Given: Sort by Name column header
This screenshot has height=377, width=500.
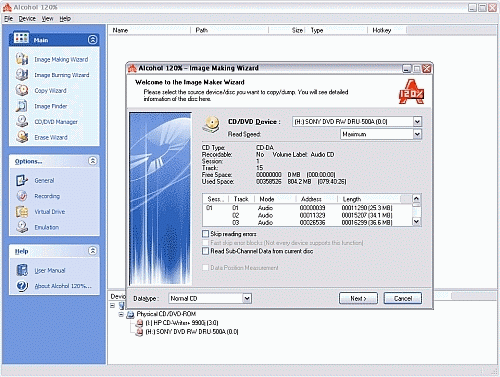Looking at the screenshot, I should point(150,30).
